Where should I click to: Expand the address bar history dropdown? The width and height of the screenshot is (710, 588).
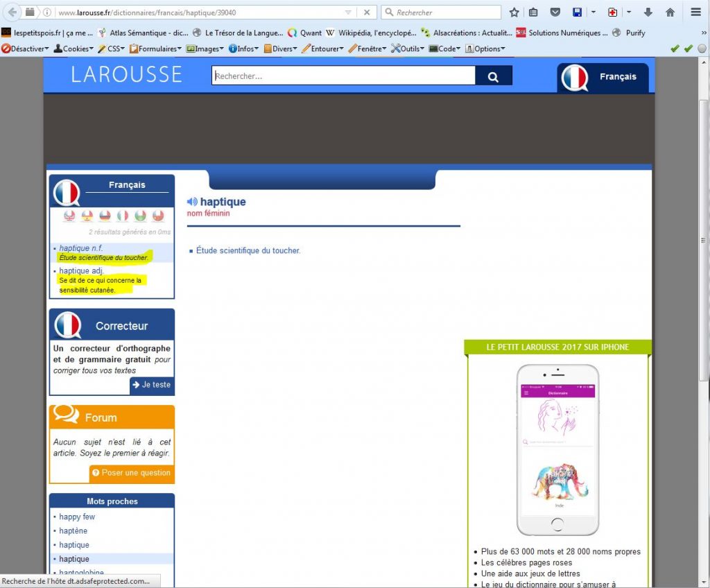pos(348,12)
